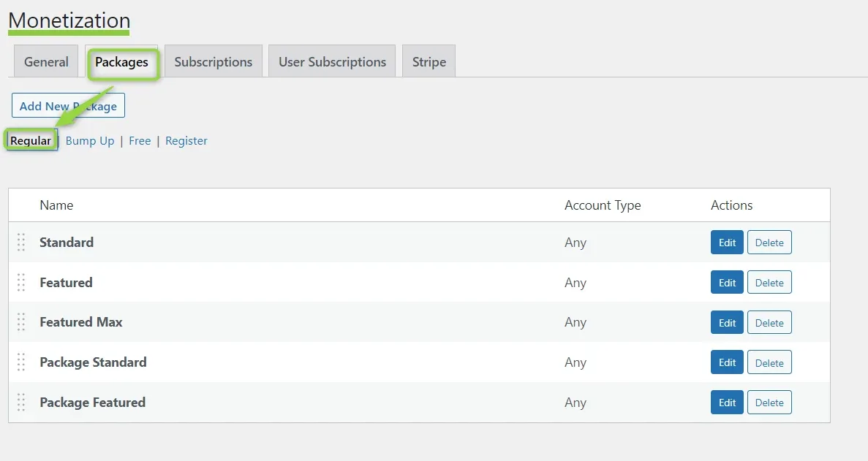Click Any account type in Package Featured row
Screen dimensions: 868x461
pos(575,403)
